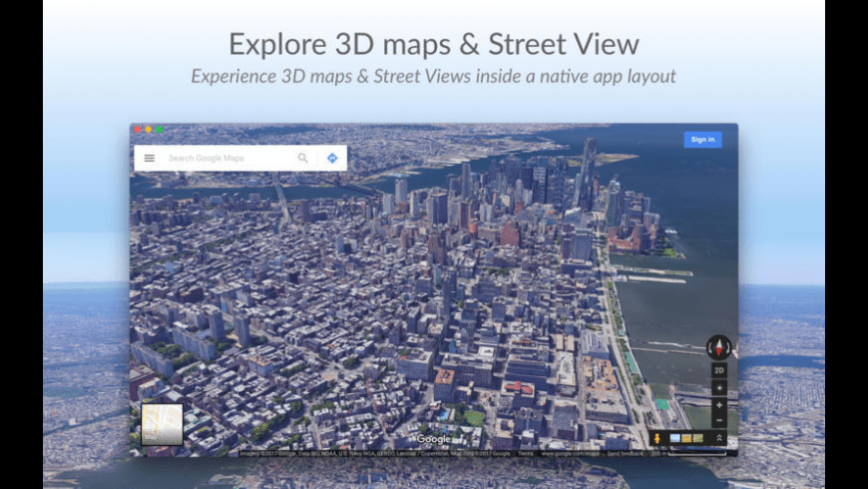This screenshot has height=489, width=868.
Task: Expand the imagery strip with double chevron
Action: (719, 438)
